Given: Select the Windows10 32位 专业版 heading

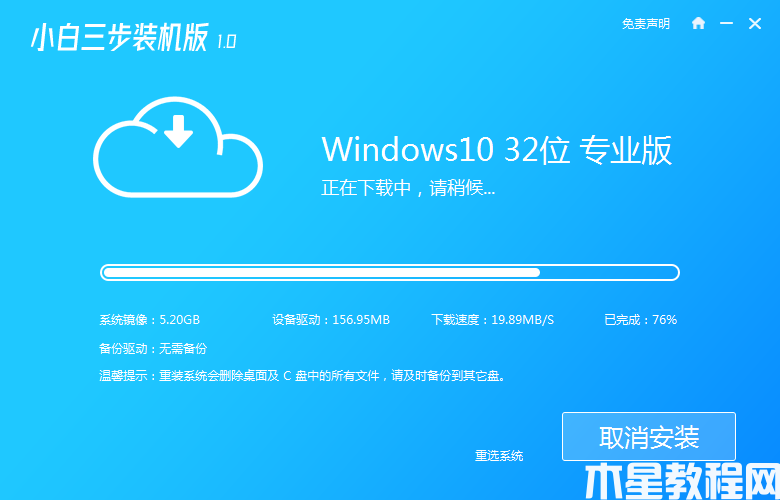Looking at the screenshot, I should click(496, 149).
